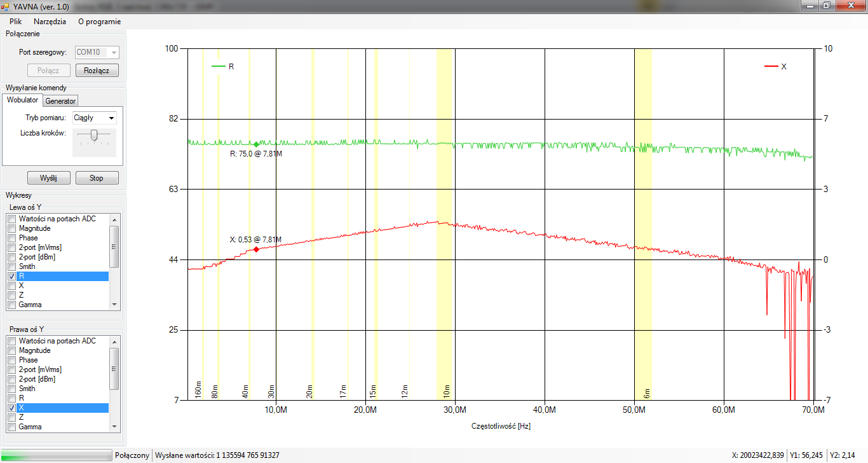Click the green R diamond marker on chart
The image size is (868, 463).
point(256,144)
